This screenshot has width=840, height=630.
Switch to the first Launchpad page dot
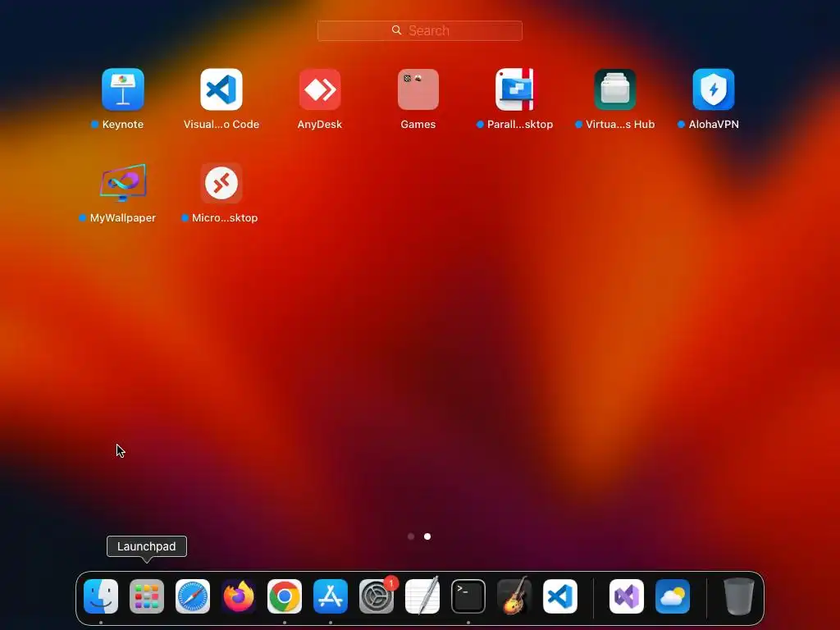click(x=411, y=536)
